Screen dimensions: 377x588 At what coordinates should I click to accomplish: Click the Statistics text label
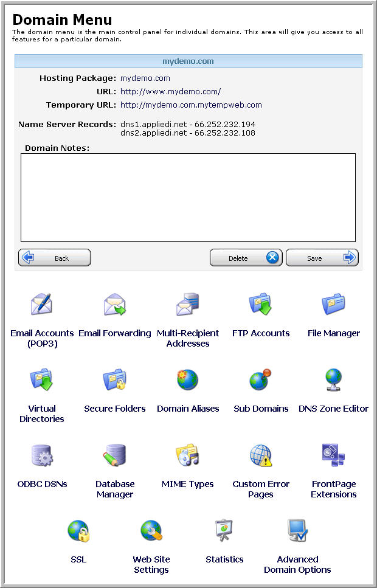[x=224, y=559]
